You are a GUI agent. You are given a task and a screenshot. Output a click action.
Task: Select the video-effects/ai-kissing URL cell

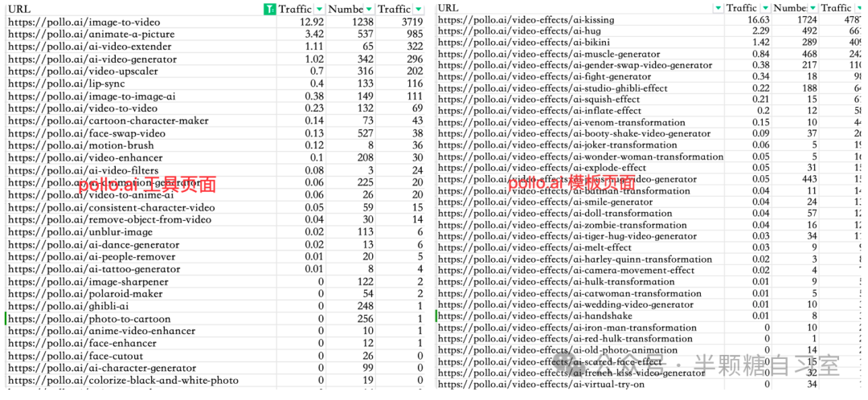580,19
